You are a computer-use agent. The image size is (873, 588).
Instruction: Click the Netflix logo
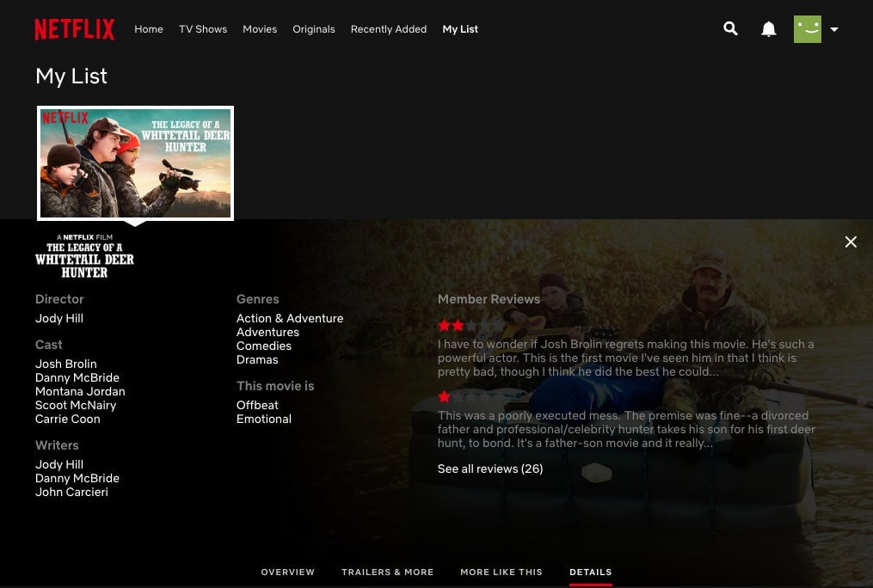pyautogui.click(x=75, y=29)
